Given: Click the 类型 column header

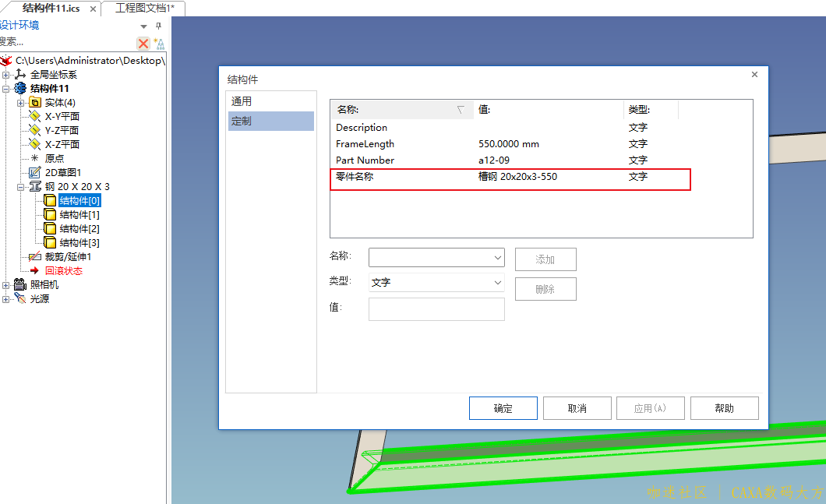Looking at the screenshot, I should pyautogui.click(x=651, y=110).
